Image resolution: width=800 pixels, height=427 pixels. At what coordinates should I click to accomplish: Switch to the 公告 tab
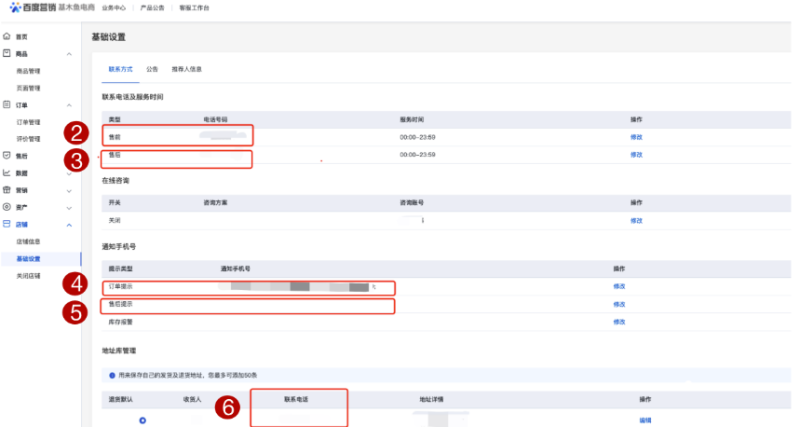point(152,69)
